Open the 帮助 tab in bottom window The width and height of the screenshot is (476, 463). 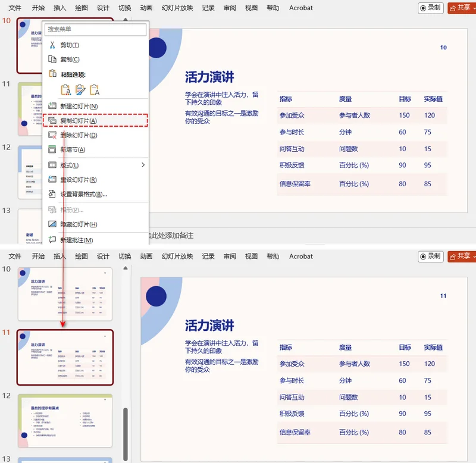pyautogui.click(x=273, y=256)
